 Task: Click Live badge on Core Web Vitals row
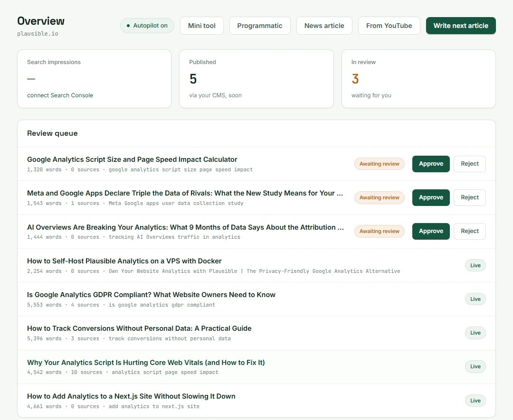pos(475,366)
